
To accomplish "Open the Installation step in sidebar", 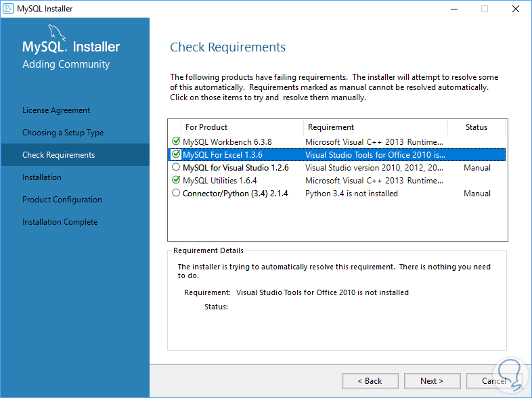I will [x=42, y=177].
